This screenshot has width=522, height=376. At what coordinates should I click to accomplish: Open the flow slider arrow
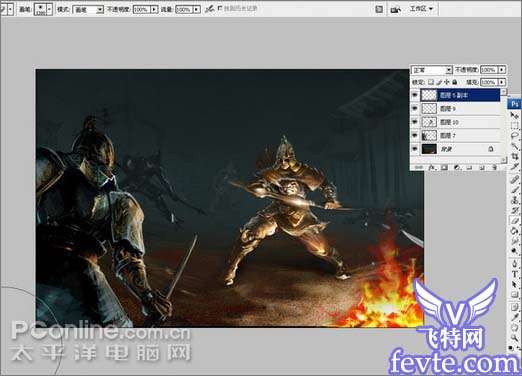197,10
